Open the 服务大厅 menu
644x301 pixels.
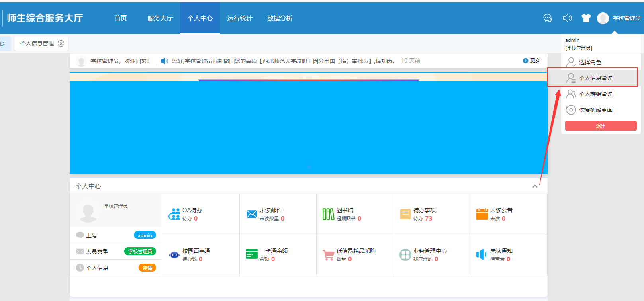(x=160, y=18)
